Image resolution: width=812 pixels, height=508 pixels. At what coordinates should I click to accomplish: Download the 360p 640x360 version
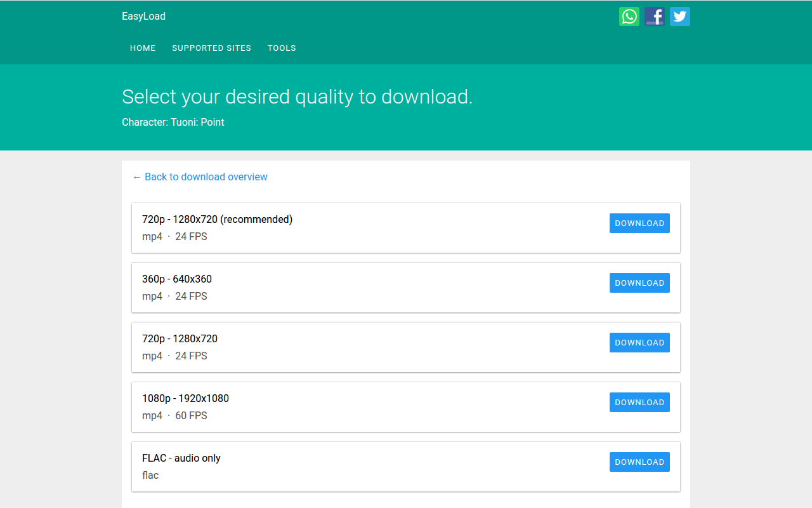[x=639, y=283]
